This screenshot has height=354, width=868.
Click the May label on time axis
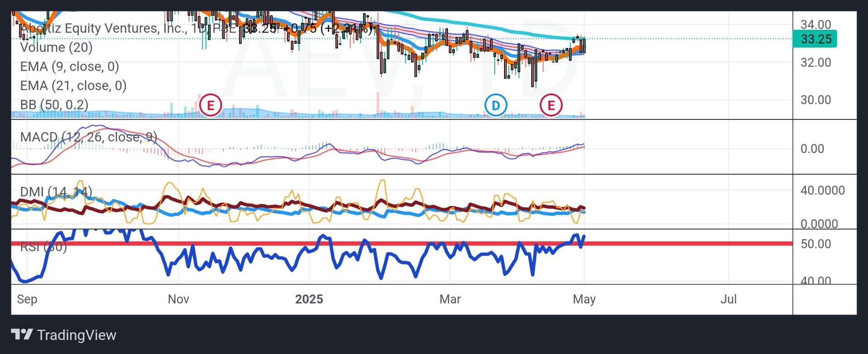pos(584,299)
